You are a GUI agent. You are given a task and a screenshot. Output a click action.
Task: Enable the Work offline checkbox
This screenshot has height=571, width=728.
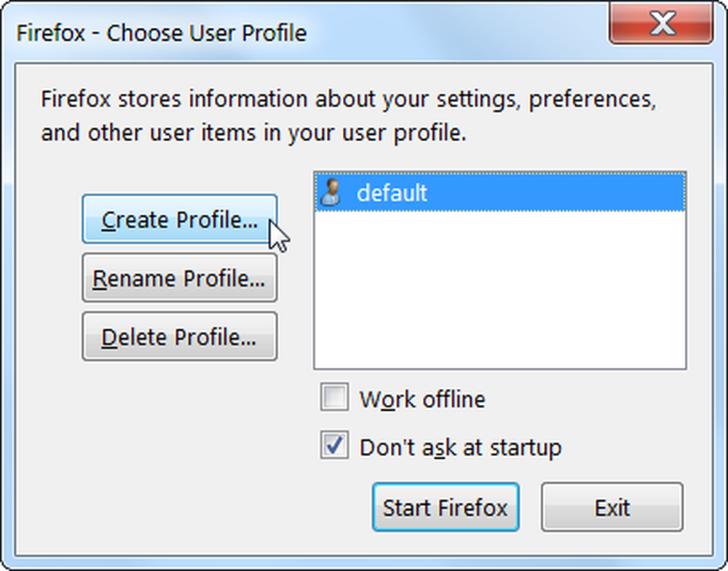[334, 397]
